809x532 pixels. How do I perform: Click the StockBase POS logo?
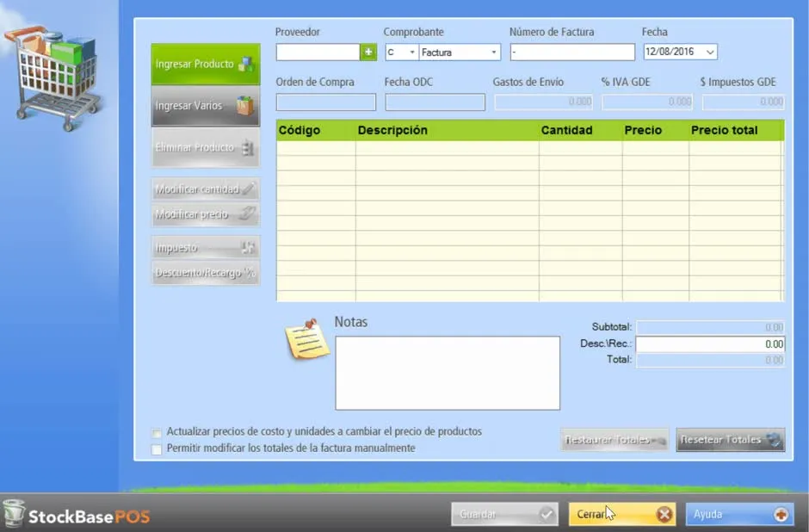[77, 515]
